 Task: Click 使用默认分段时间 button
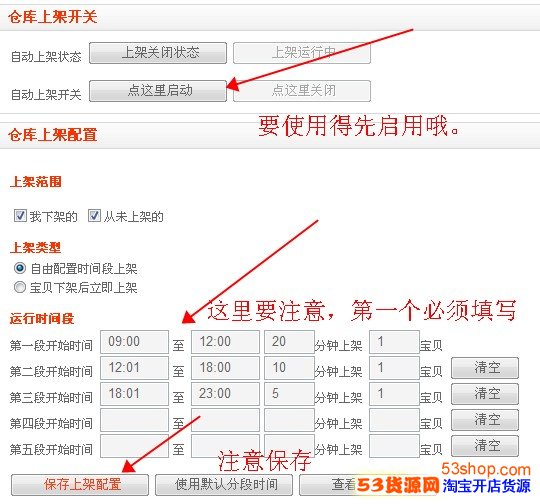(224, 485)
